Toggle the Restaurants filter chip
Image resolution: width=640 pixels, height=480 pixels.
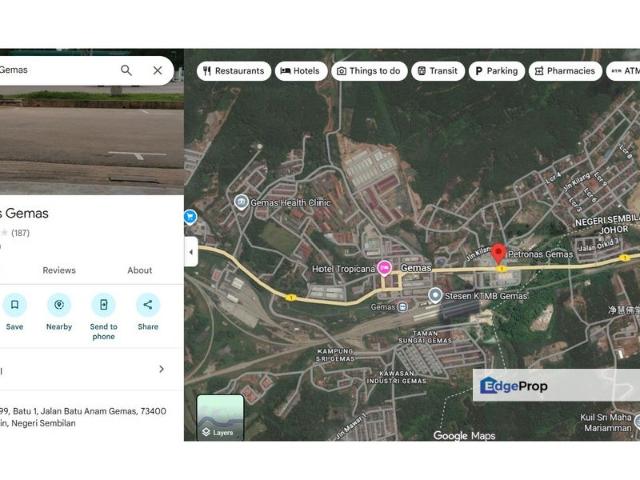(233, 71)
